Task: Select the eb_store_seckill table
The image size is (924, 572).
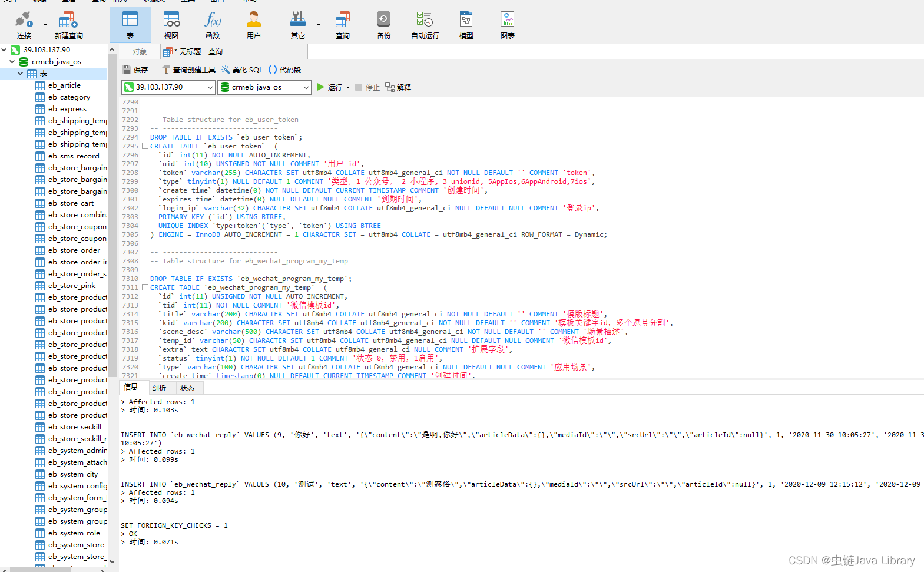Action: (x=75, y=427)
